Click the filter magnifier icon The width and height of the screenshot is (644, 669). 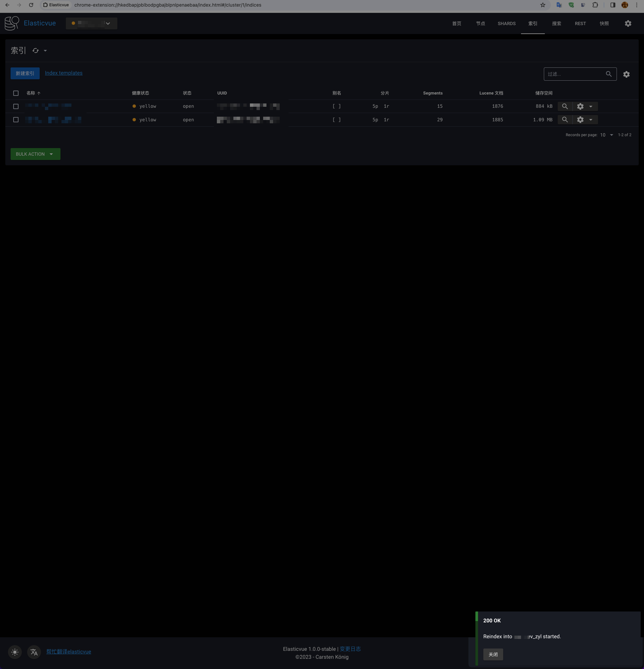[x=609, y=74]
